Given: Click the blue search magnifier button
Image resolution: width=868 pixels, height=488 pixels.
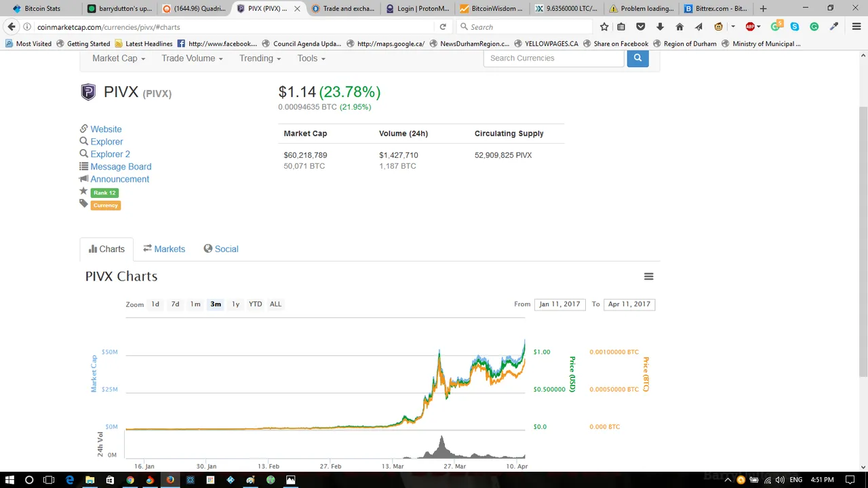Looking at the screenshot, I should [637, 58].
